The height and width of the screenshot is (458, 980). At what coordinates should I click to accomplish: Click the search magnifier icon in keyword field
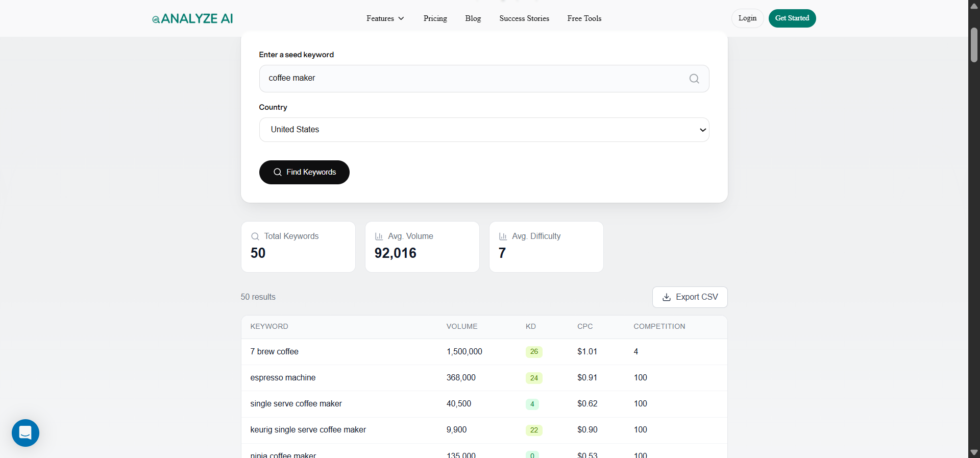694,79
